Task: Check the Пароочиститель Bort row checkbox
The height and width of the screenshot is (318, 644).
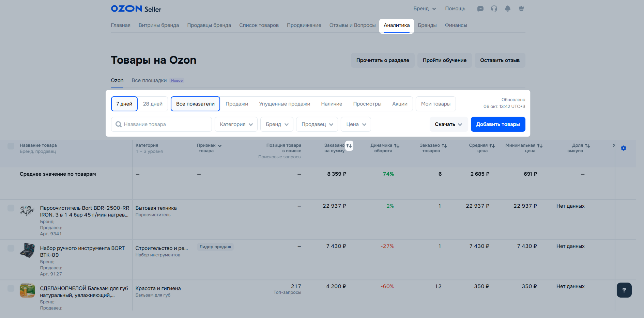Action: [11, 208]
